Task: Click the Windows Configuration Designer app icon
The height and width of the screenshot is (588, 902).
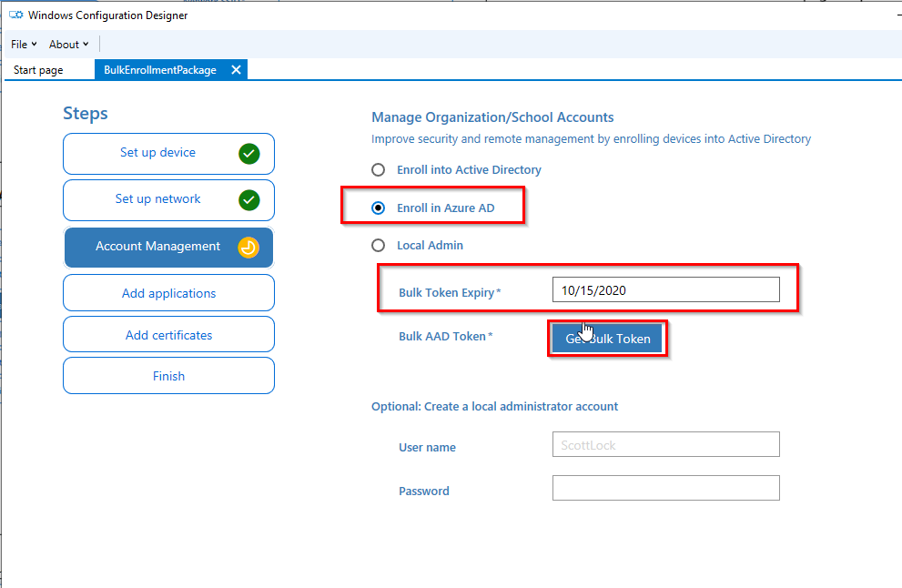Action: coord(15,15)
